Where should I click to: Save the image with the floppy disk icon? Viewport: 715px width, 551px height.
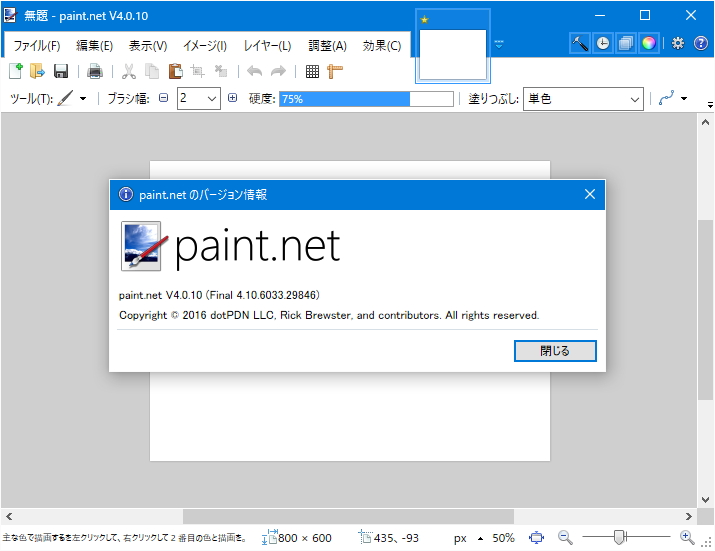point(61,71)
